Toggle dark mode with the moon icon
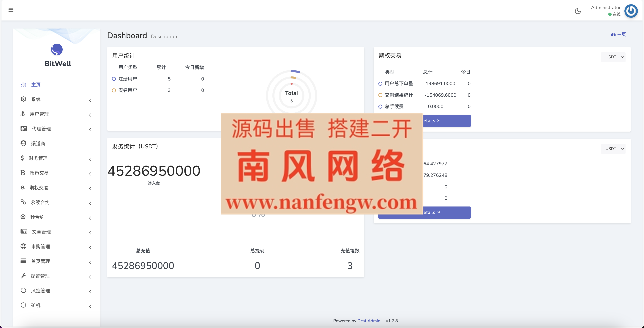This screenshot has height=328, width=644. point(578,11)
